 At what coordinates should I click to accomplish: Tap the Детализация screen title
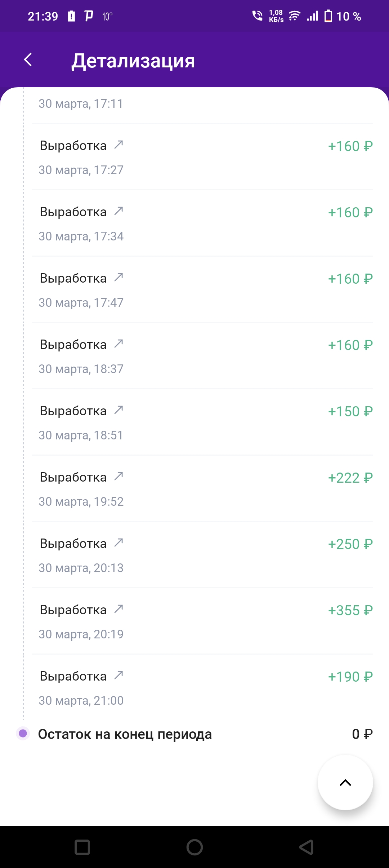coord(133,61)
